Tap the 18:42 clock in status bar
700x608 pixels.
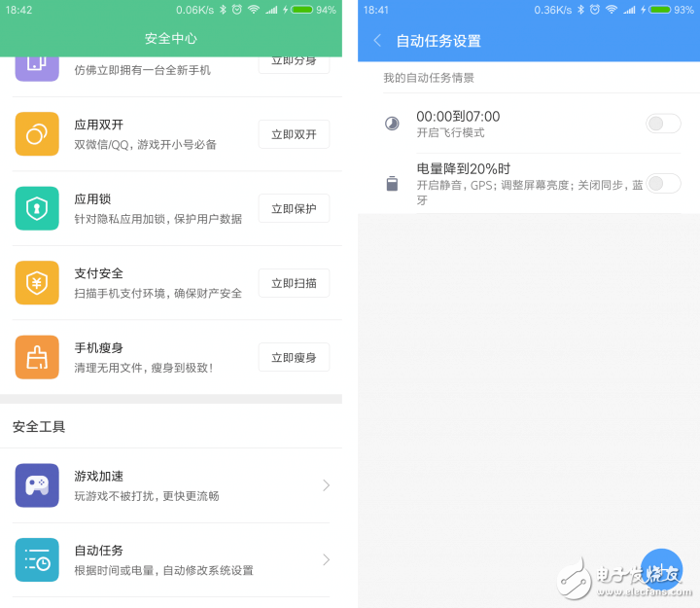click(18, 10)
